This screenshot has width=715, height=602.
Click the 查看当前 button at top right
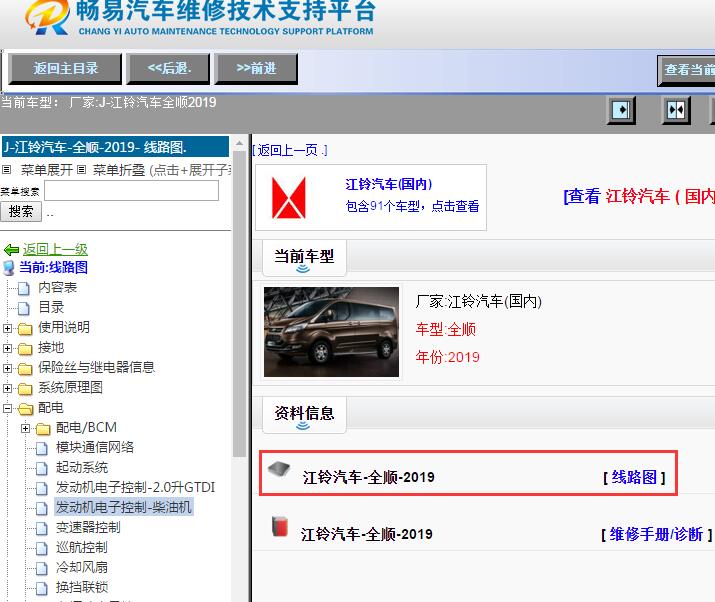point(686,70)
